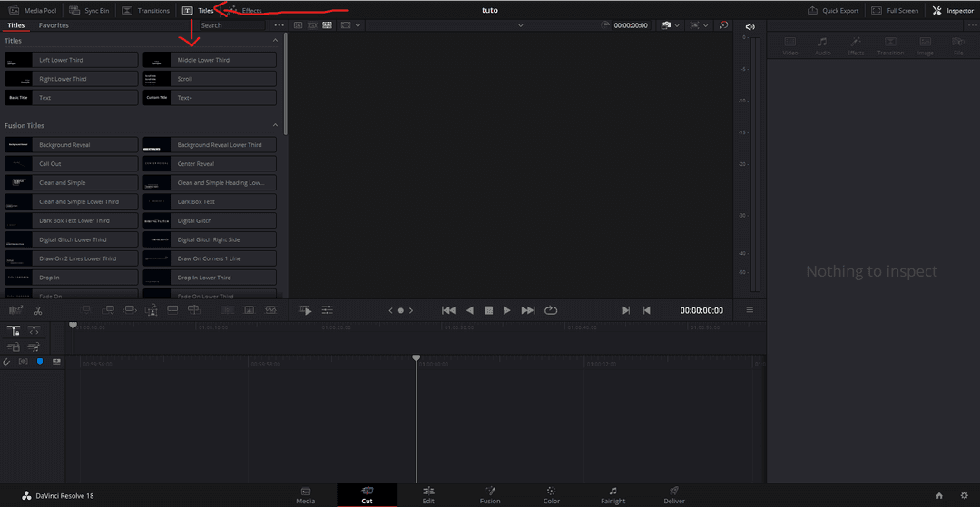
Task: Select the Background Reveal fusion title
Action: (x=72, y=145)
